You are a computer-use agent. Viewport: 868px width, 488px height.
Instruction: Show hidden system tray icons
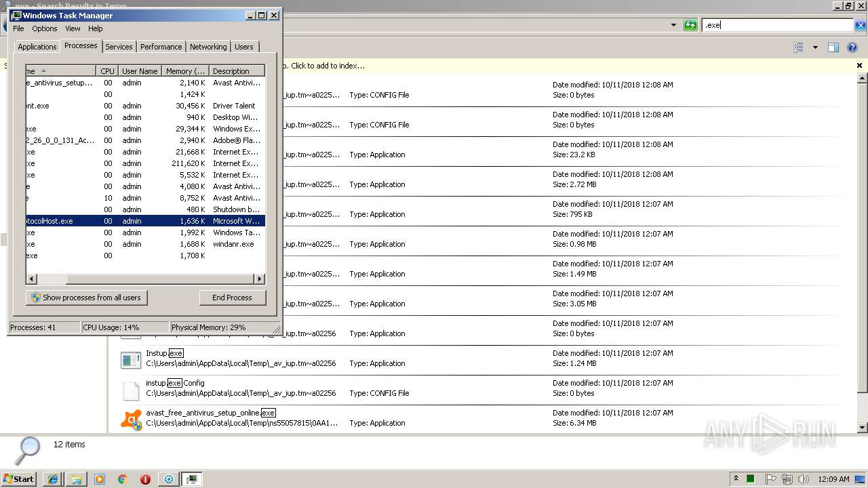pyautogui.click(x=736, y=479)
